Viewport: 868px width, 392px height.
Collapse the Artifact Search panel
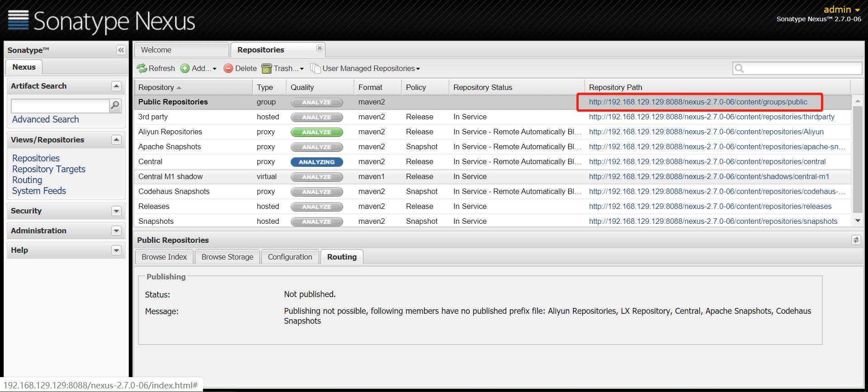click(x=116, y=86)
